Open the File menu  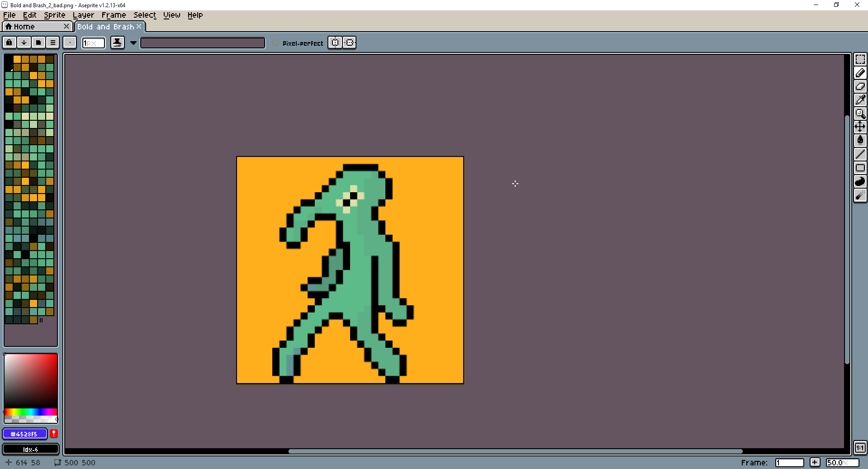pos(9,15)
